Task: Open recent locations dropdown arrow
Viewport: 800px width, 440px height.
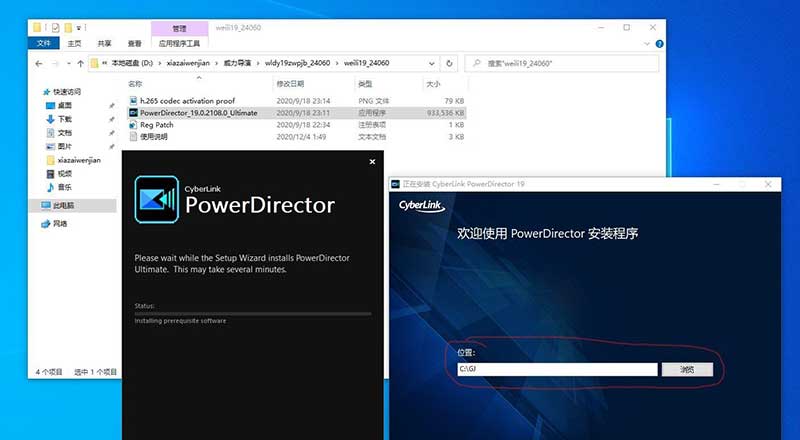Action: click(68, 64)
